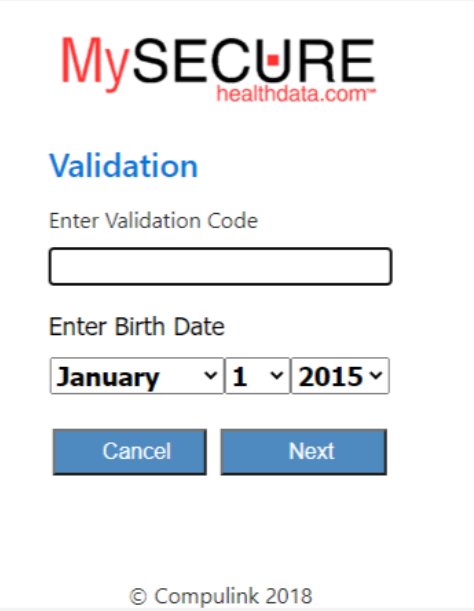Click the blue Validation heading
The height and width of the screenshot is (611, 474).
point(124,166)
